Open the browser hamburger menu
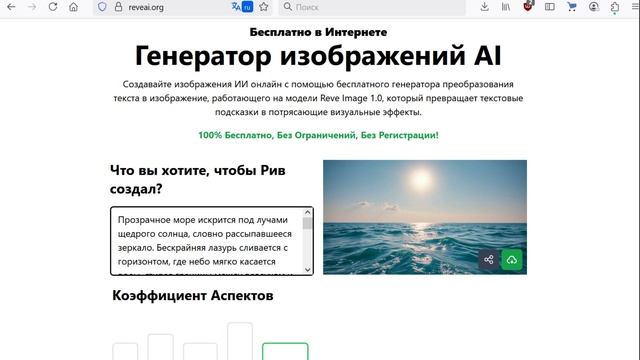The width and height of the screenshot is (640, 360). click(635, 7)
